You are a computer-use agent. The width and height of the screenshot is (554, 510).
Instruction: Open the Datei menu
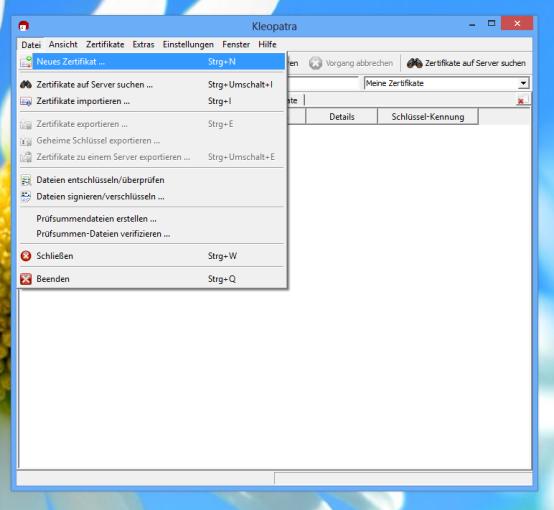pyautogui.click(x=31, y=45)
